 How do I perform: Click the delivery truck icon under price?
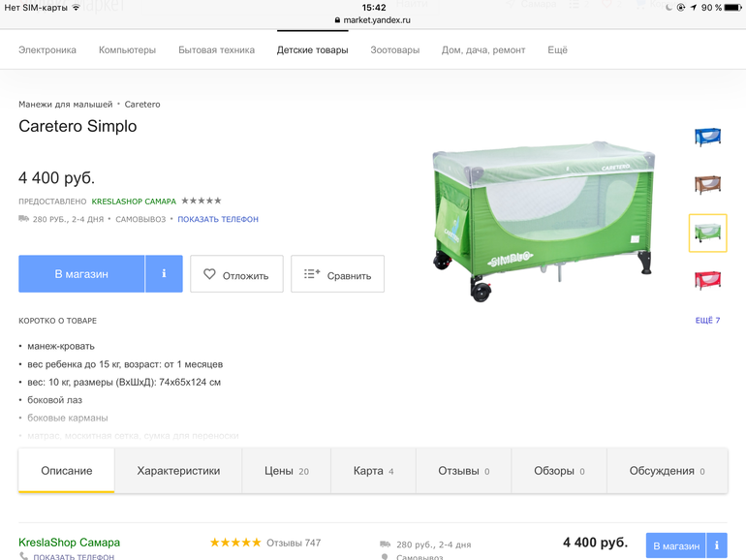click(24, 219)
